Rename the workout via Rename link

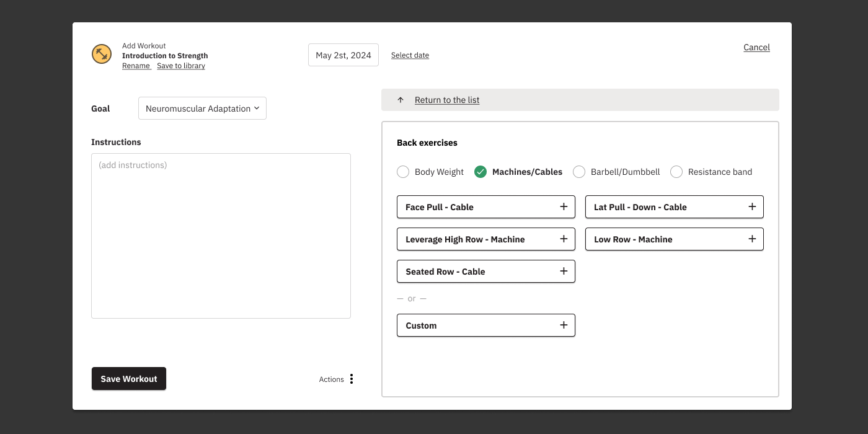click(x=136, y=66)
